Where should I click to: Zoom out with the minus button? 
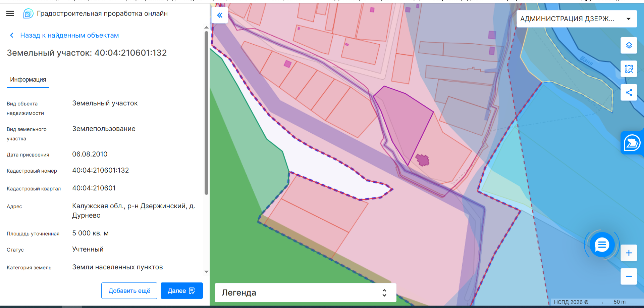[629, 276]
